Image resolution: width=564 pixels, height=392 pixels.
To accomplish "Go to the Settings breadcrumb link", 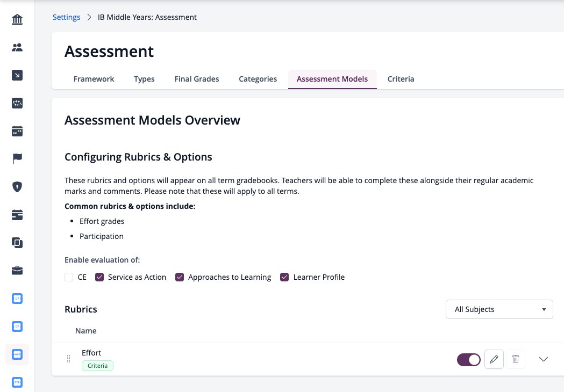I will (67, 17).
